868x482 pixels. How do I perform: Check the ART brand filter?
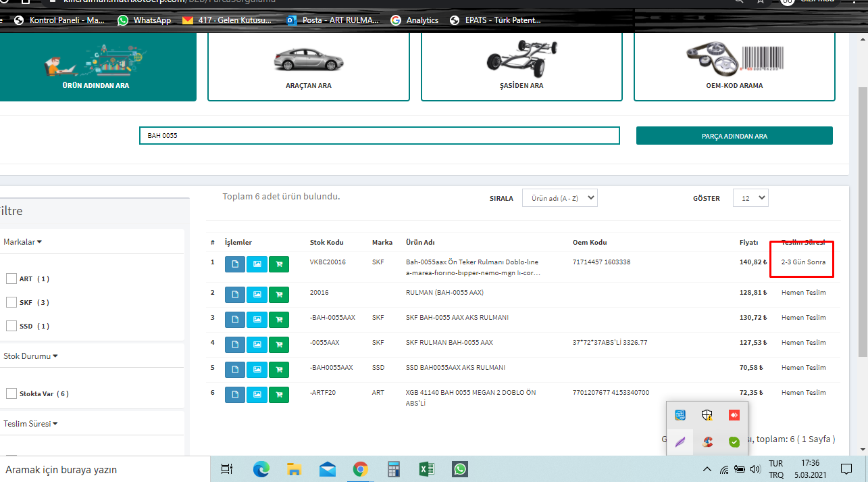(x=11, y=279)
